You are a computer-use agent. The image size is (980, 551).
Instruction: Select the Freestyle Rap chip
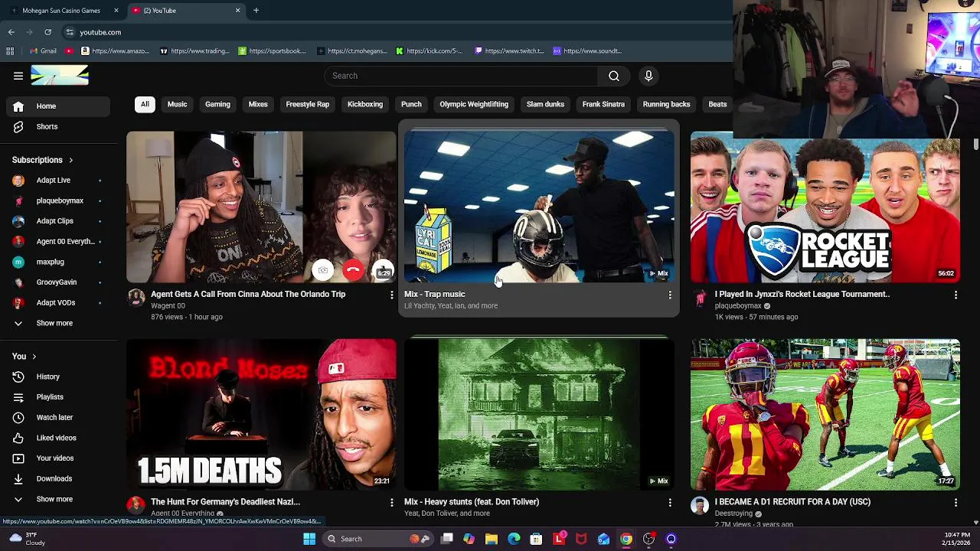coord(307,104)
